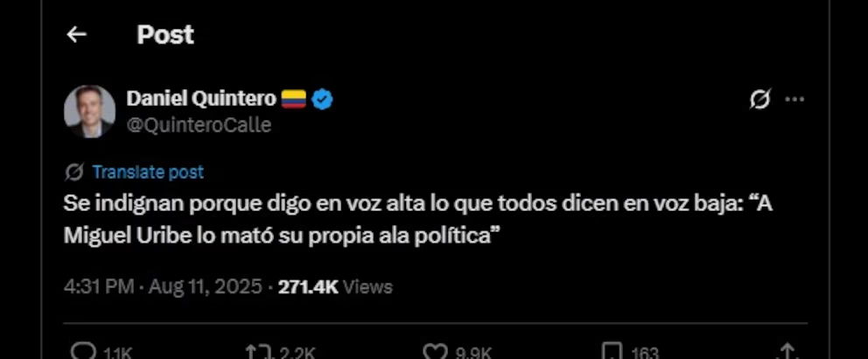Share the post using the upload arrow icon

(x=787, y=351)
